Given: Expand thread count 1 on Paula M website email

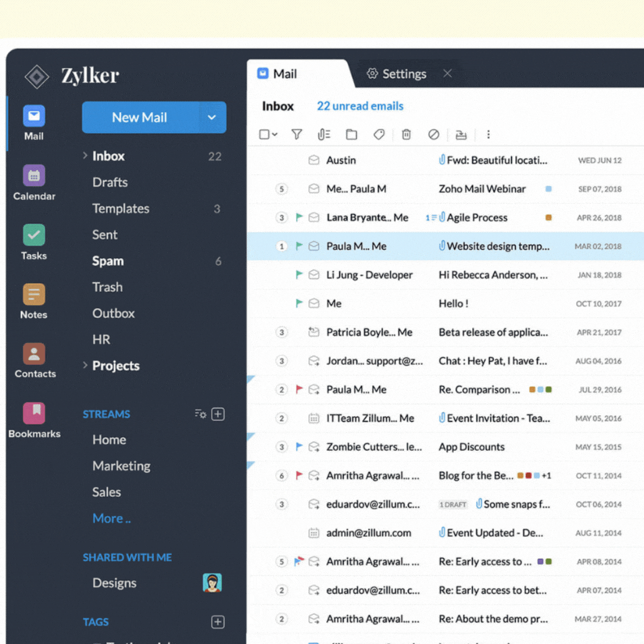Looking at the screenshot, I should pyautogui.click(x=281, y=246).
